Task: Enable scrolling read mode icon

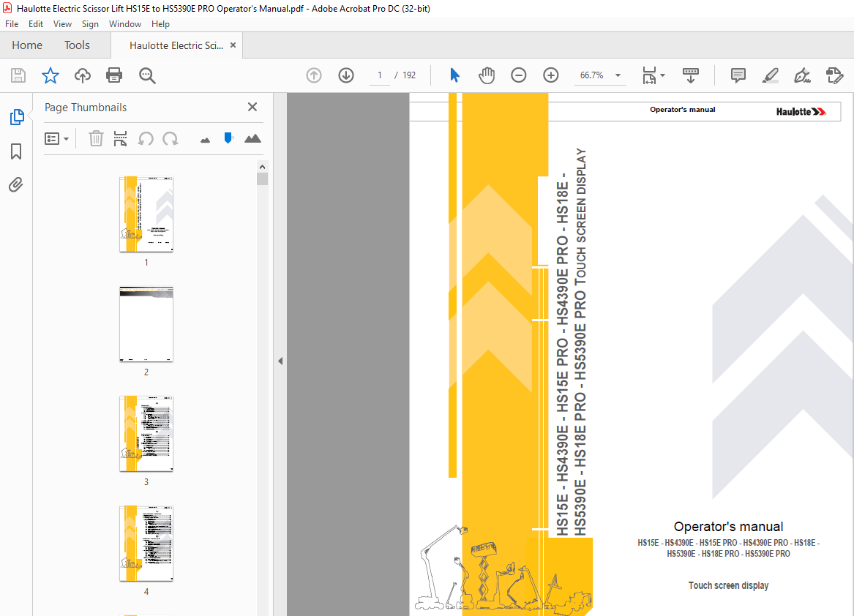Action: pyautogui.click(x=691, y=75)
